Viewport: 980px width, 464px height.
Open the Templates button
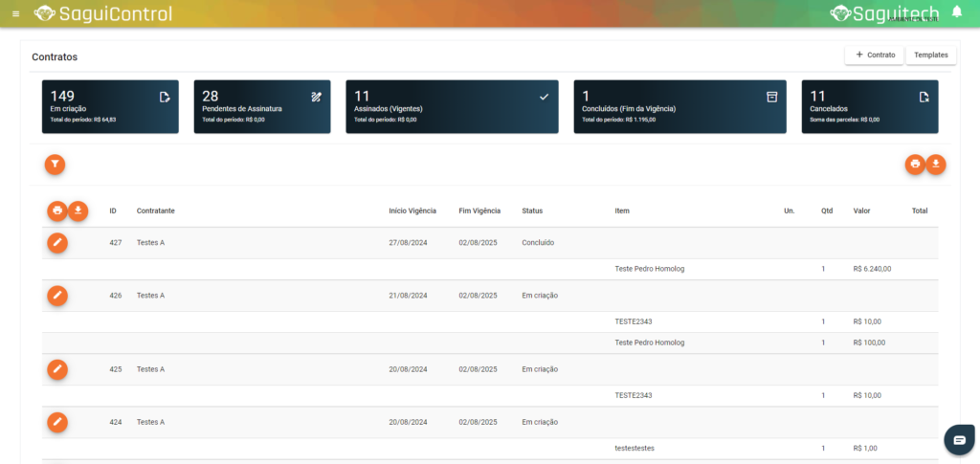(930, 55)
